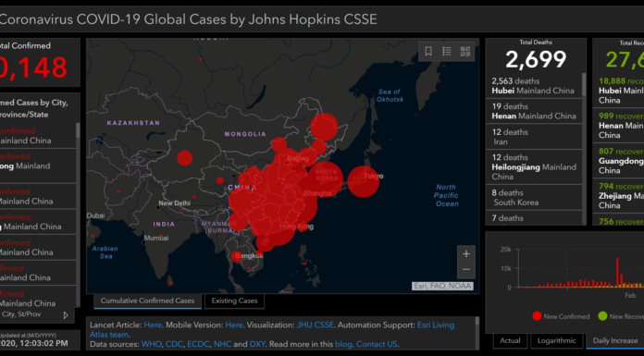
Task: Select Hubei entry in Total Deaths list
Action: pos(534,86)
